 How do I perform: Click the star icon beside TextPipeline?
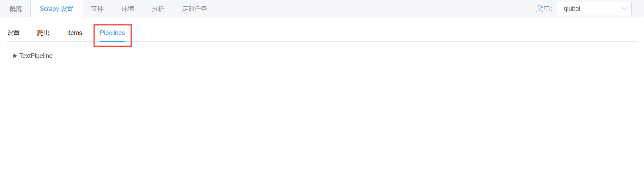pos(14,56)
